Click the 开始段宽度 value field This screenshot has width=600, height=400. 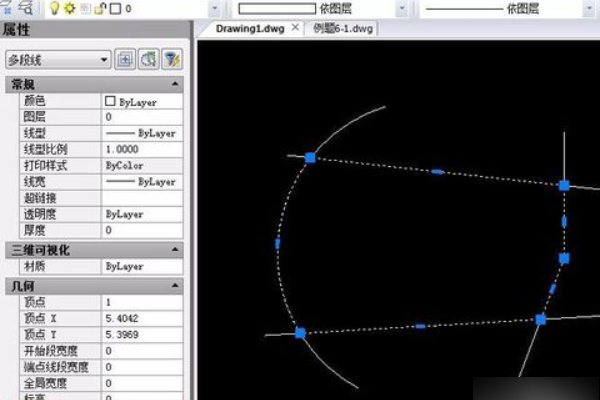pos(142,351)
